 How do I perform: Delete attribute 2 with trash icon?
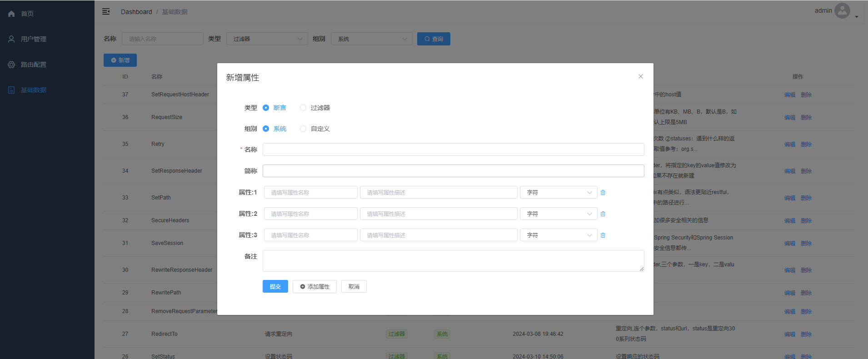tap(603, 214)
